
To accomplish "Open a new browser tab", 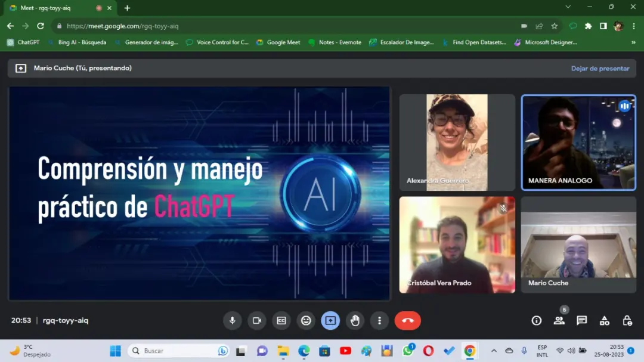I will pyautogui.click(x=128, y=8).
